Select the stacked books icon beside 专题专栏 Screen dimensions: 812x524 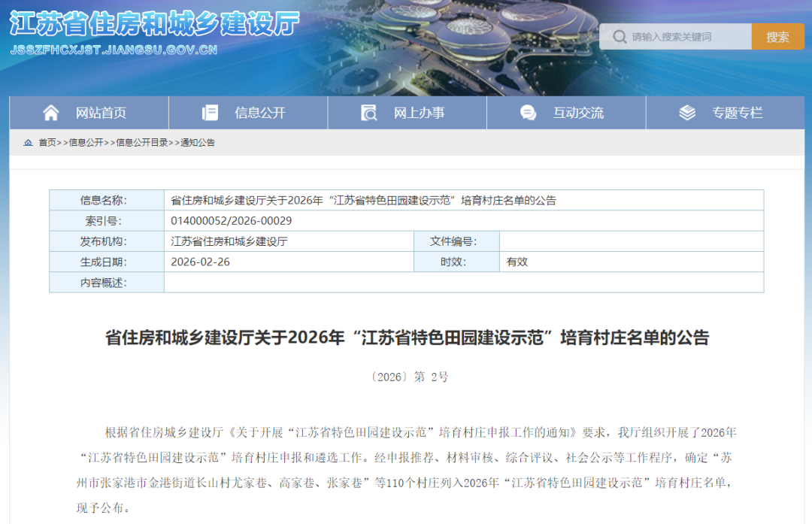point(685,112)
